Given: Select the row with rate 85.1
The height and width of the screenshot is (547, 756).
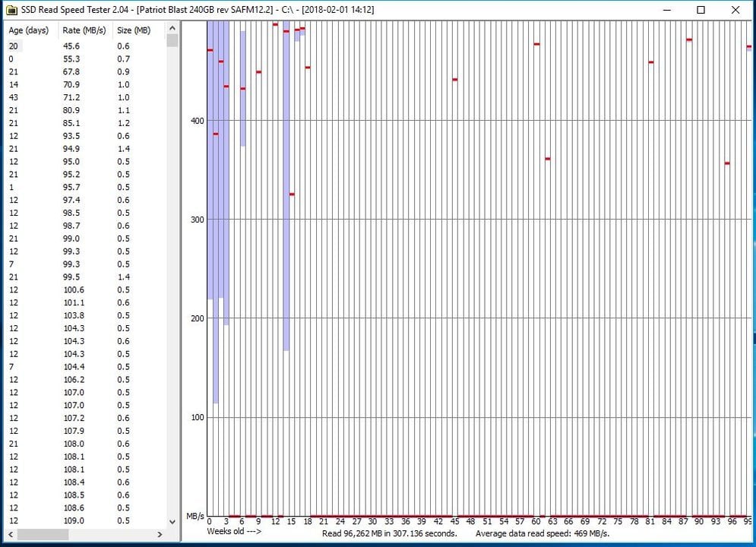Looking at the screenshot, I should coord(85,123).
